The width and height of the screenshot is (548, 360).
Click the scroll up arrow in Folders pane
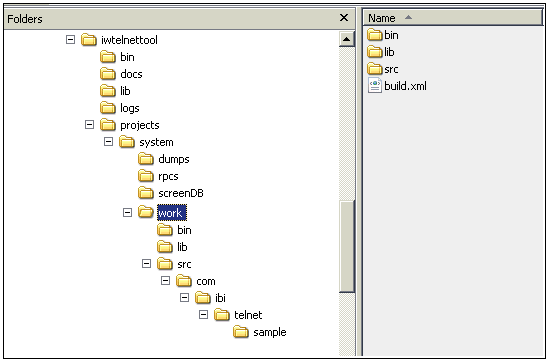point(347,39)
